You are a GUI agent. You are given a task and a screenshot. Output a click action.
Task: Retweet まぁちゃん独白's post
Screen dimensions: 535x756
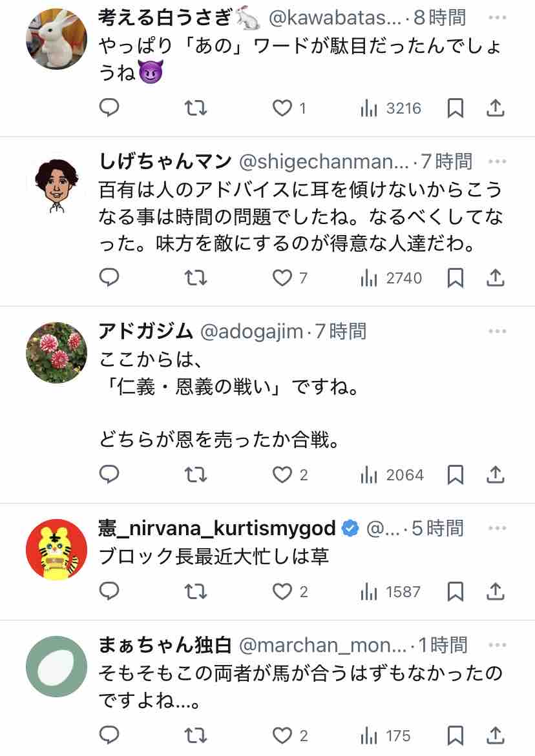coord(196,735)
